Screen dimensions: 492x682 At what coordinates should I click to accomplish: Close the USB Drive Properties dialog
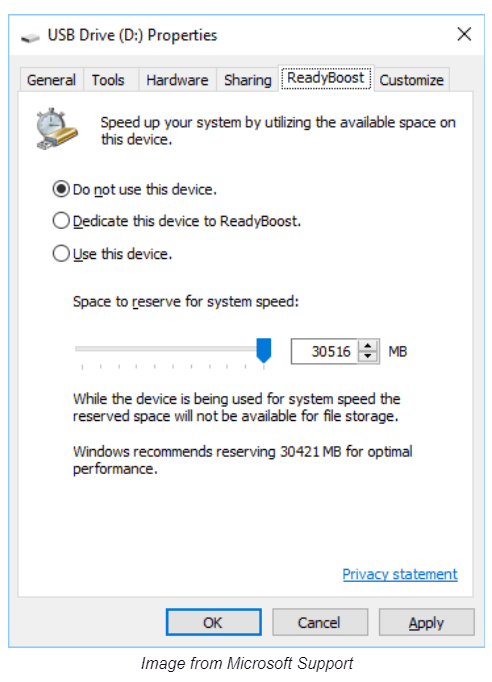coord(464,34)
